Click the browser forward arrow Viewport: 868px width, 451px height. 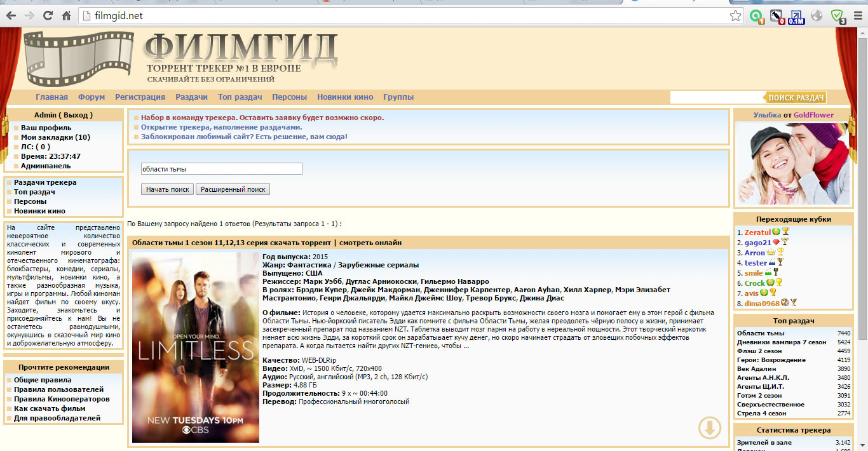coord(30,16)
